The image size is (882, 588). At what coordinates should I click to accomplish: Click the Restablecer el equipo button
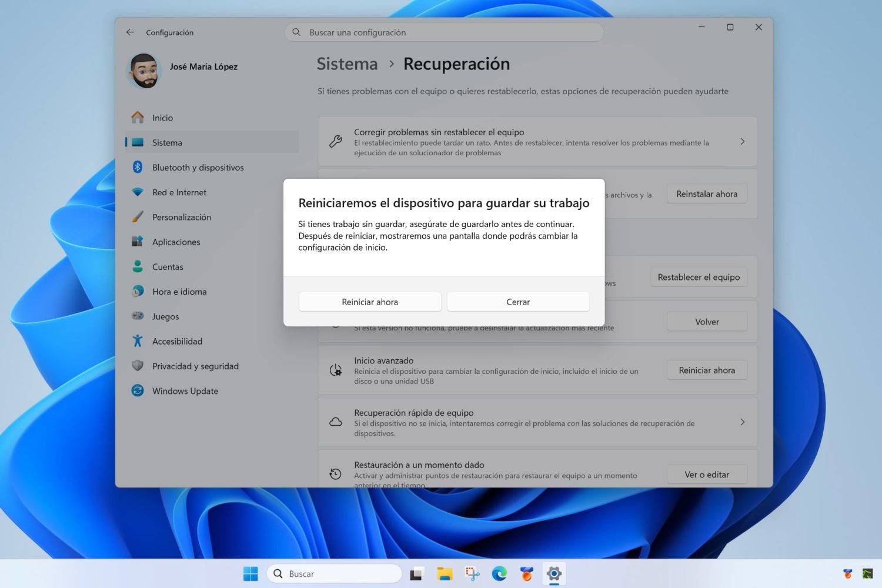699,277
